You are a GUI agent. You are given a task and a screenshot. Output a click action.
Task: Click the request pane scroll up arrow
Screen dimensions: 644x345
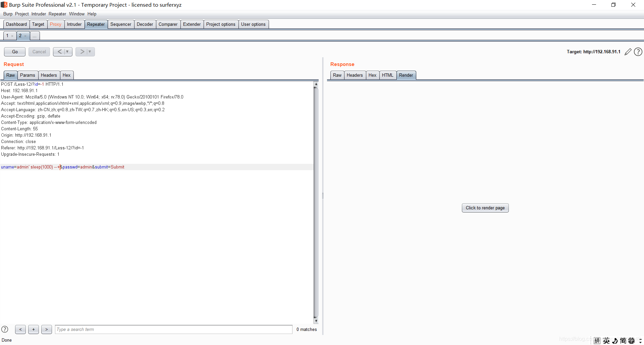click(x=316, y=84)
